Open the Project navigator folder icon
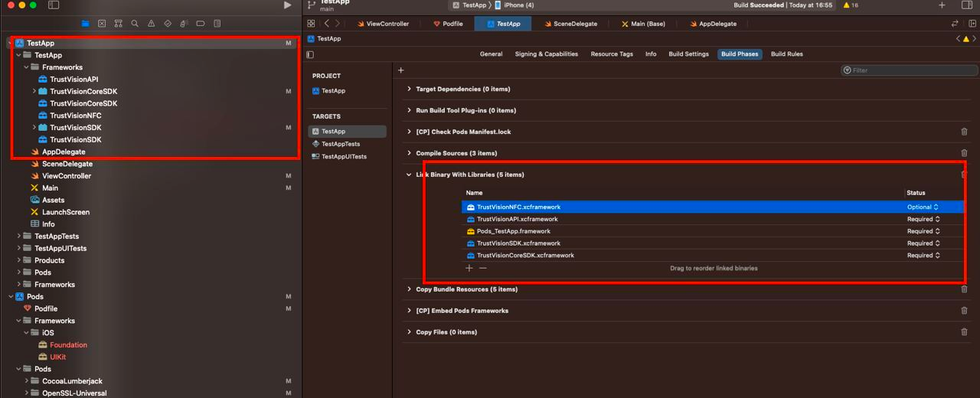The width and height of the screenshot is (980, 398). tap(85, 24)
